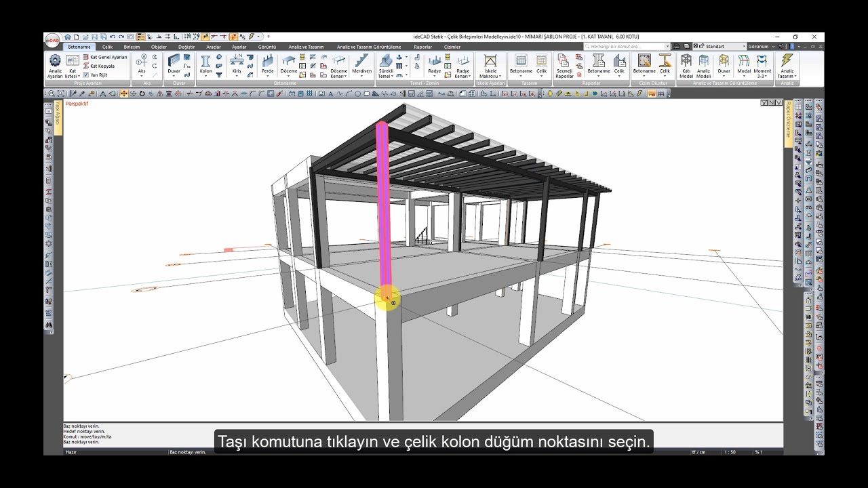Expand the Merdiven dropdown arrow
Screen dimensions: 868x488
[x=361, y=76]
